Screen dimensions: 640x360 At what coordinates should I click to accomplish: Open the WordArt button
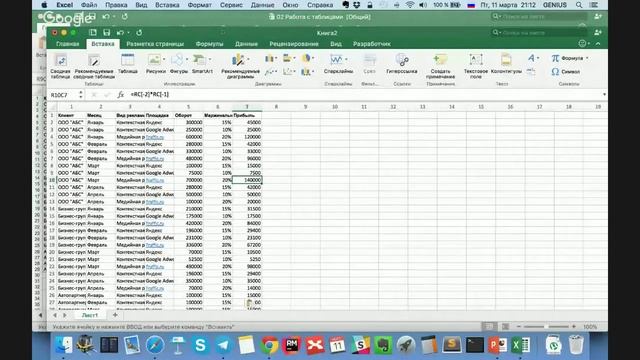pos(531,58)
